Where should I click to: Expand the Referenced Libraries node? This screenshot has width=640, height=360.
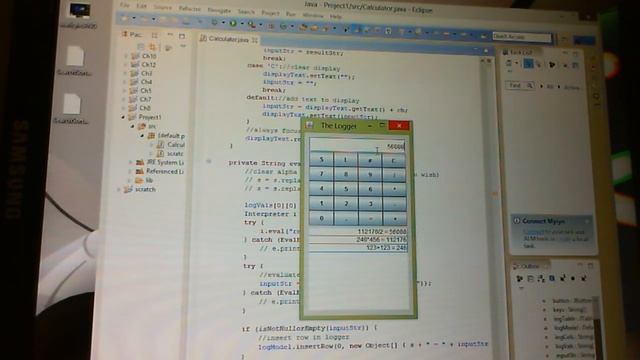(x=131, y=171)
